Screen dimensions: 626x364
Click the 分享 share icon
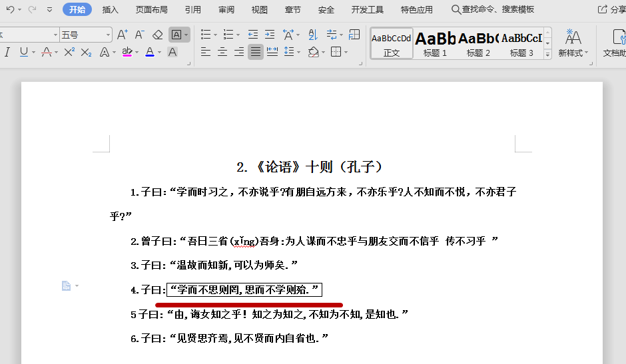pyautogui.click(x=611, y=9)
